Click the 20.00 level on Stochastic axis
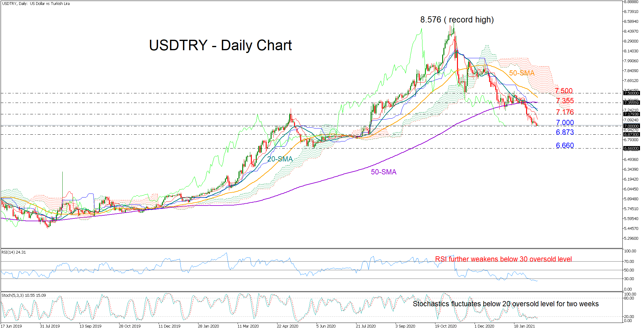Viewport: 644px width, 330px height. coord(629,317)
